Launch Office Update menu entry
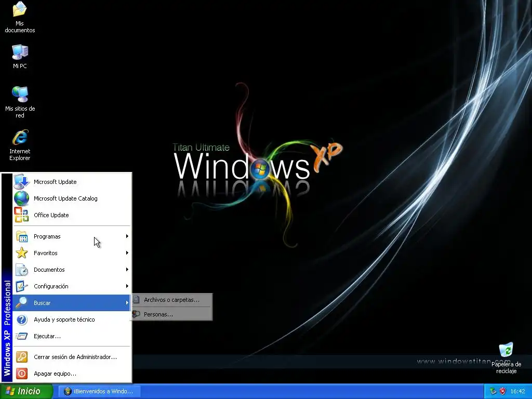The width and height of the screenshot is (532, 399). 72,215
